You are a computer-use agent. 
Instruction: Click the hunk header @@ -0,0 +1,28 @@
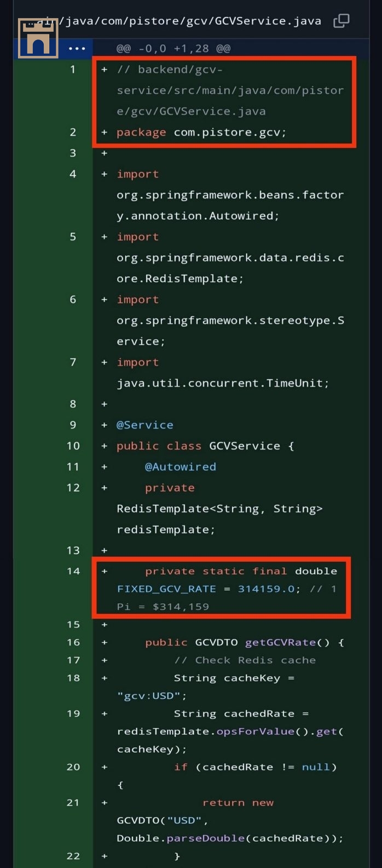click(173, 48)
